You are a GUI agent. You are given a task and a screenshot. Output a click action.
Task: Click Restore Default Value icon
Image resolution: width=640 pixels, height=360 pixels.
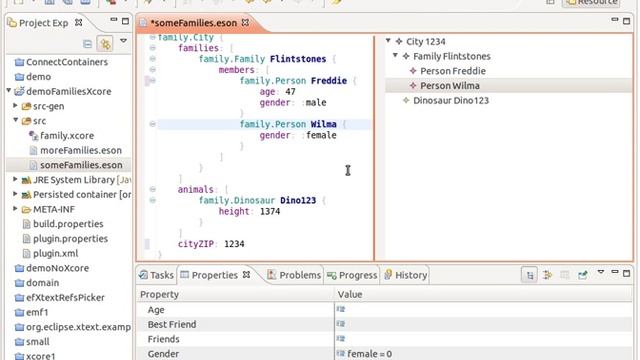coord(564,276)
